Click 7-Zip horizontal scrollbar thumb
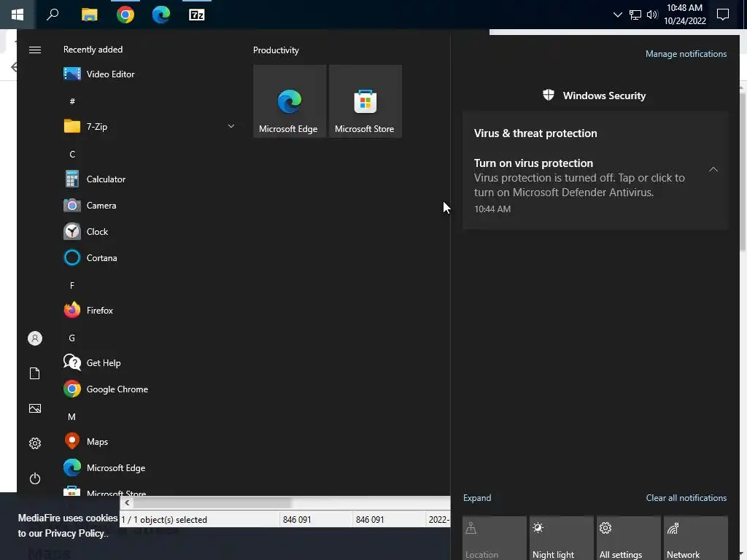 click(212, 503)
